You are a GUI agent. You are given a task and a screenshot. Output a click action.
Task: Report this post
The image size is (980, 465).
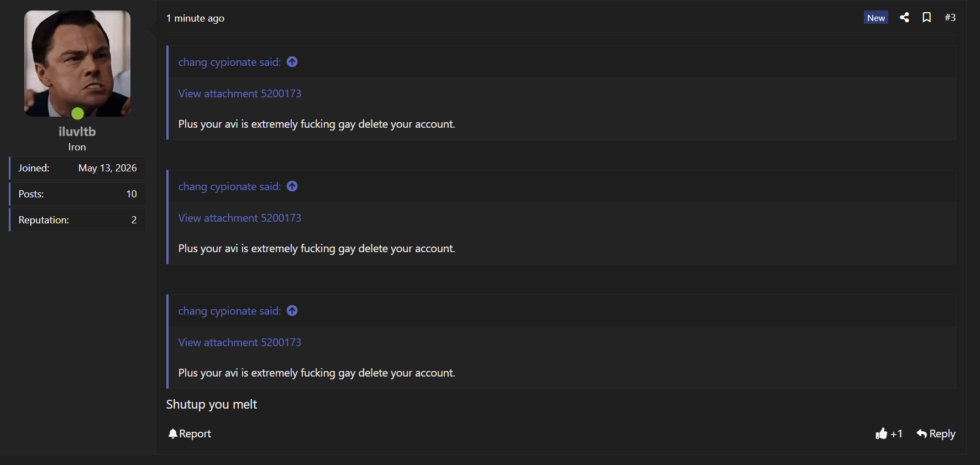pos(190,433)
